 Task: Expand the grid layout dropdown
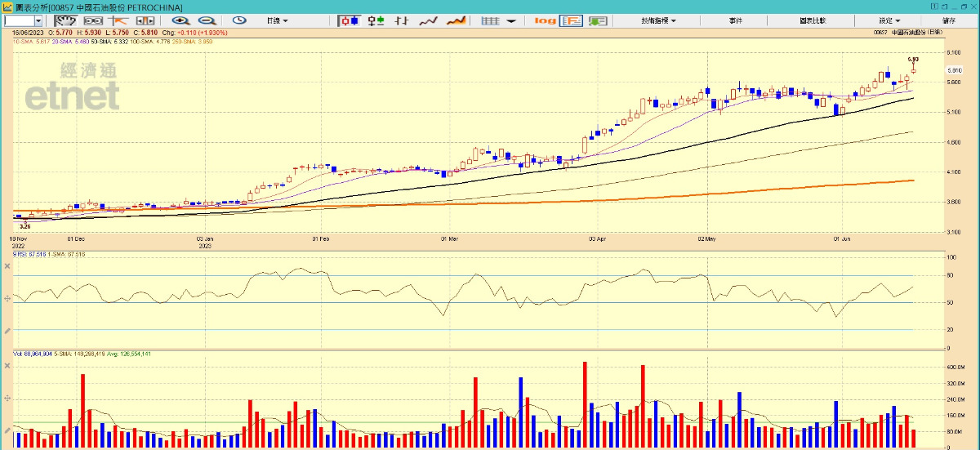(510, 20)
